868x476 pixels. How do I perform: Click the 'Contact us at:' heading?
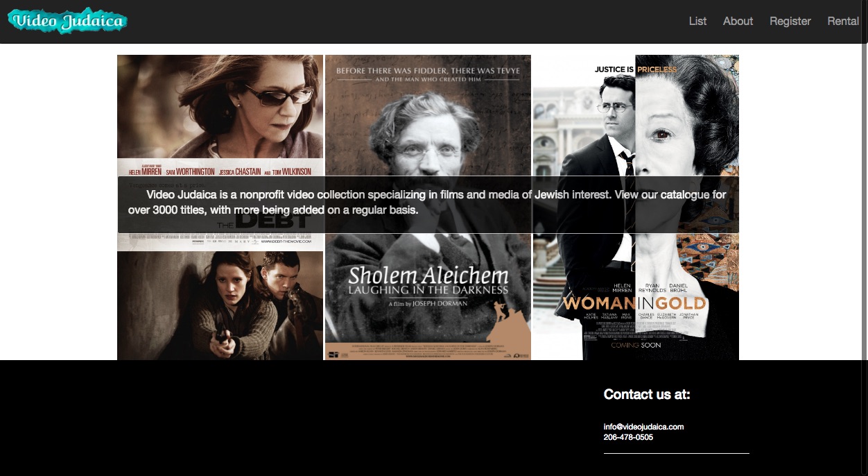[647, 395]
